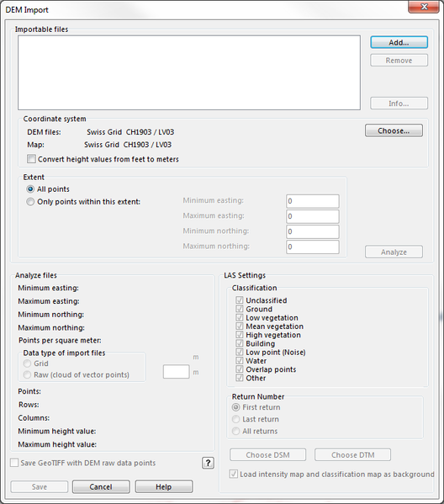
Task: Open the coordinate system Choose... dialog
Action: 394,130
